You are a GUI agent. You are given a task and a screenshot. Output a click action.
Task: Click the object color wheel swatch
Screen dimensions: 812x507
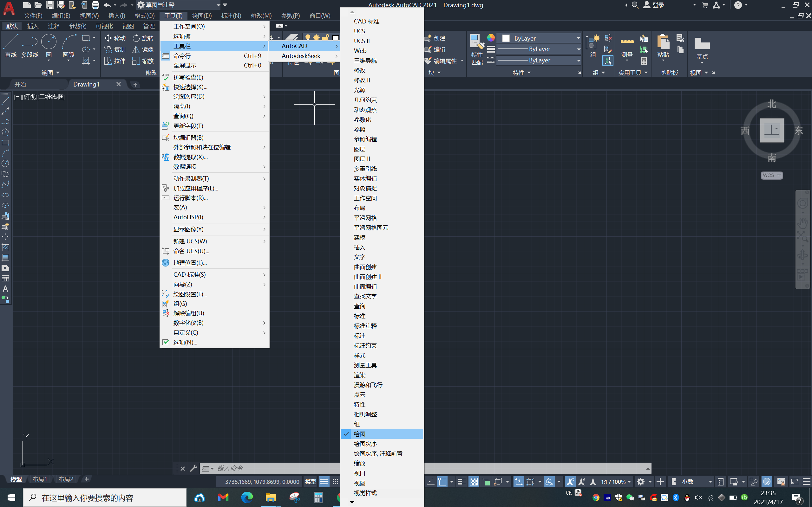(491, 38)
